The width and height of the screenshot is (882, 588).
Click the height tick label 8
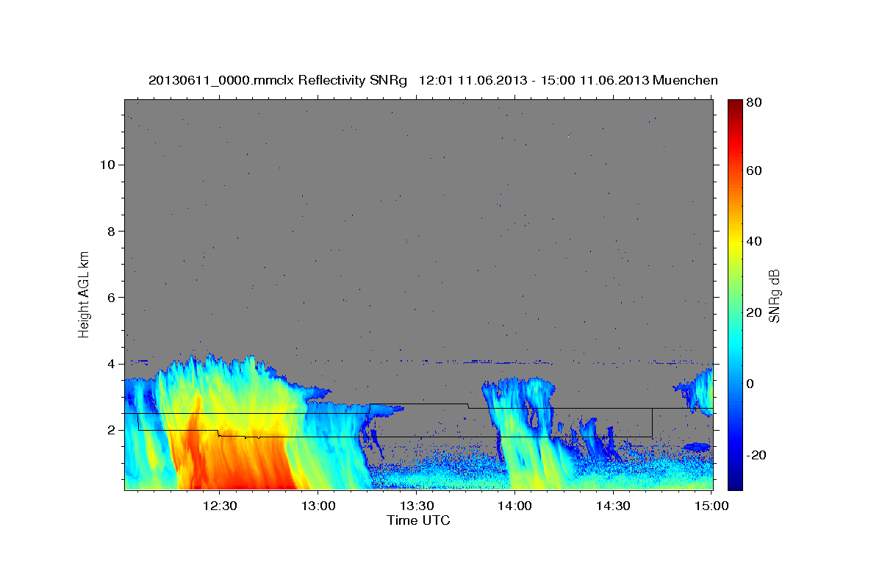(113, 231)
